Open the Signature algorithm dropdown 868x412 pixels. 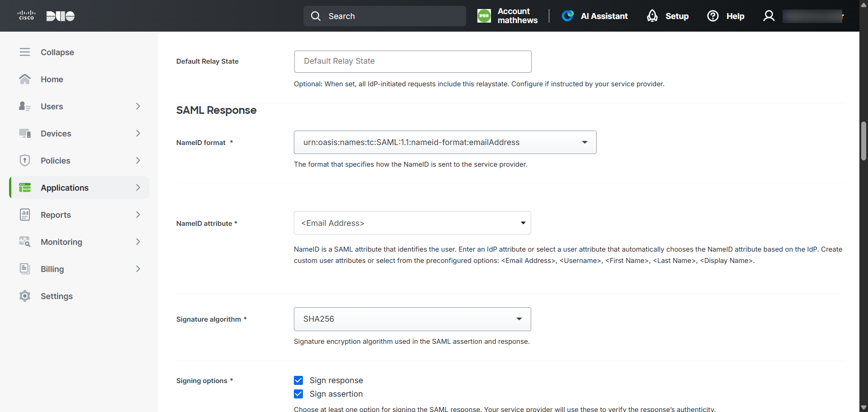pyautogui.click(x=412, y=319)
